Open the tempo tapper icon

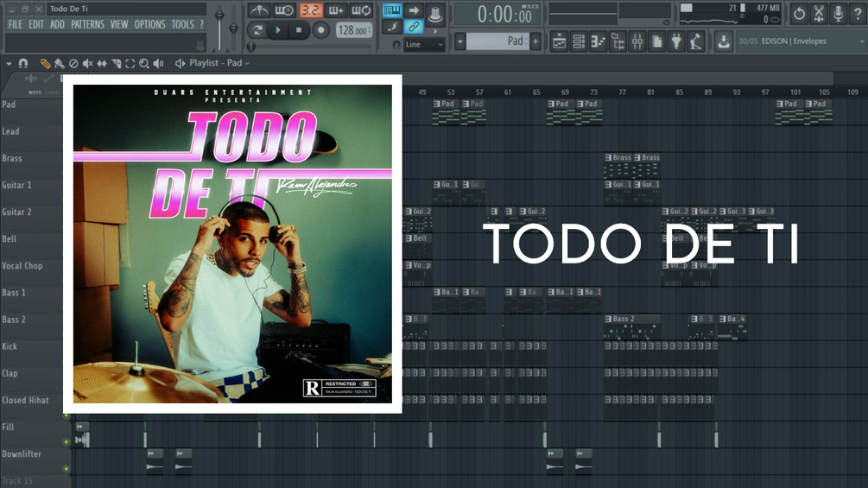click(x=696, y=41)
